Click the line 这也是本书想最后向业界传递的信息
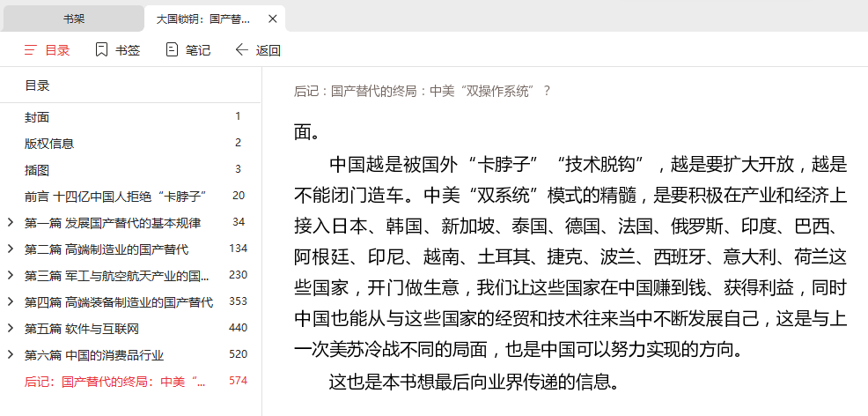Image resolution: width=868 pixels, height=416 pixels. (x=474, y=381)
